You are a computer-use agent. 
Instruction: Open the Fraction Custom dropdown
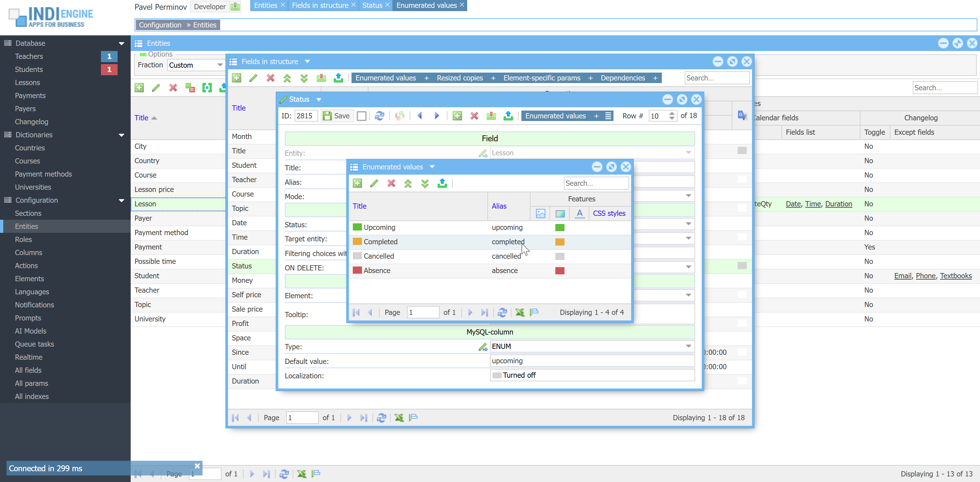click(x=220, y=65)
